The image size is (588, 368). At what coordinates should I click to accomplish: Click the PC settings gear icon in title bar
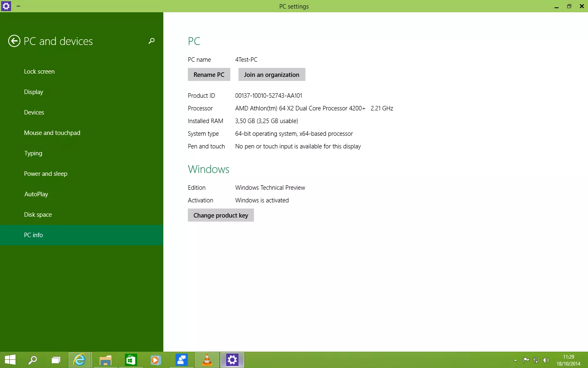pos(6,6)
